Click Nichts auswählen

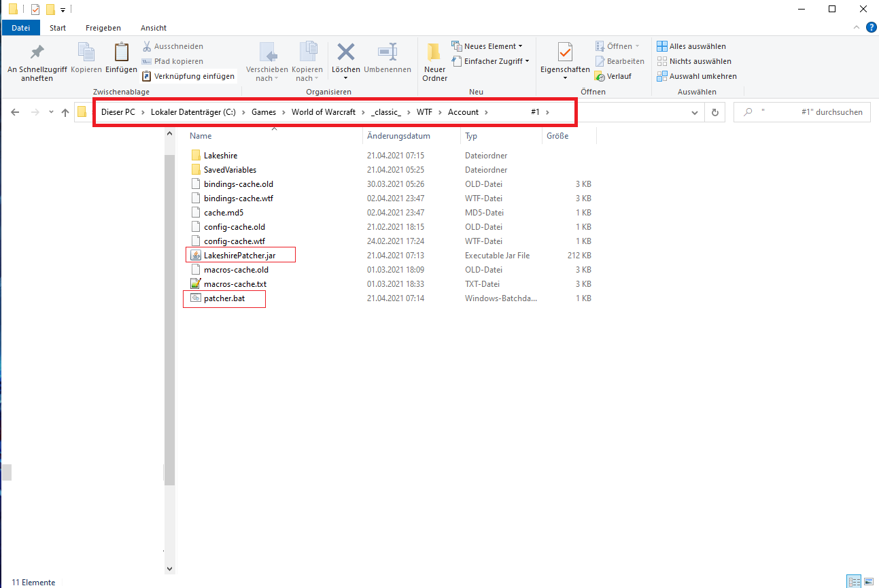[x=694, y=61]
